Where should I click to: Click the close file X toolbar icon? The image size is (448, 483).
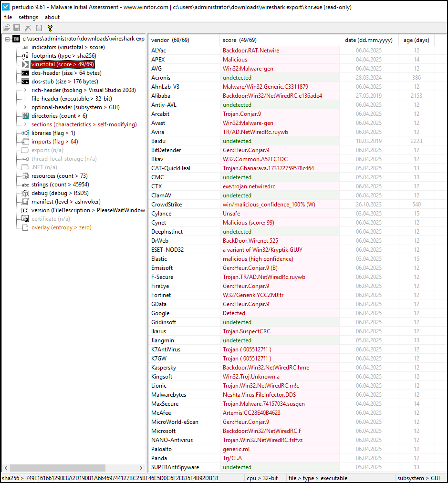click(28, 28)
